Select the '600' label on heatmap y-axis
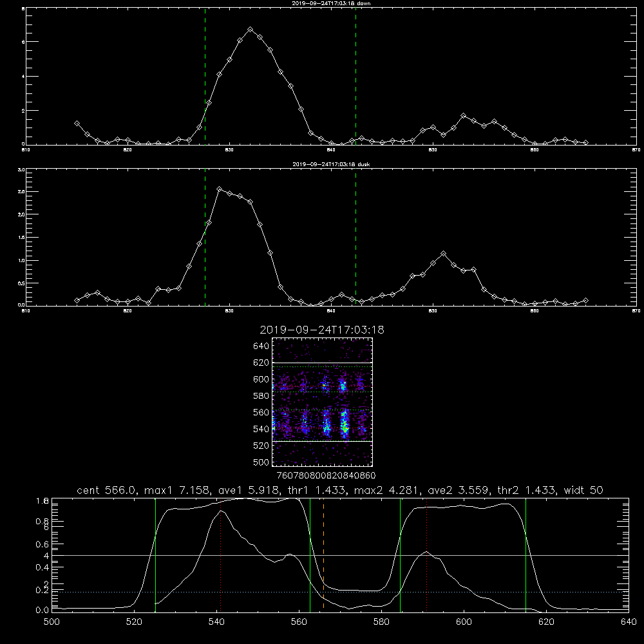644x644 pixels. (261, 379)
